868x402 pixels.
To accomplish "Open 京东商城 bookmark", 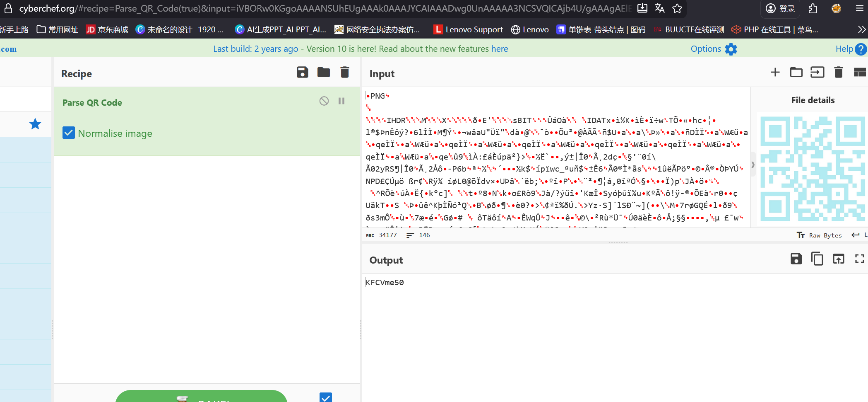I will (107, 29).
